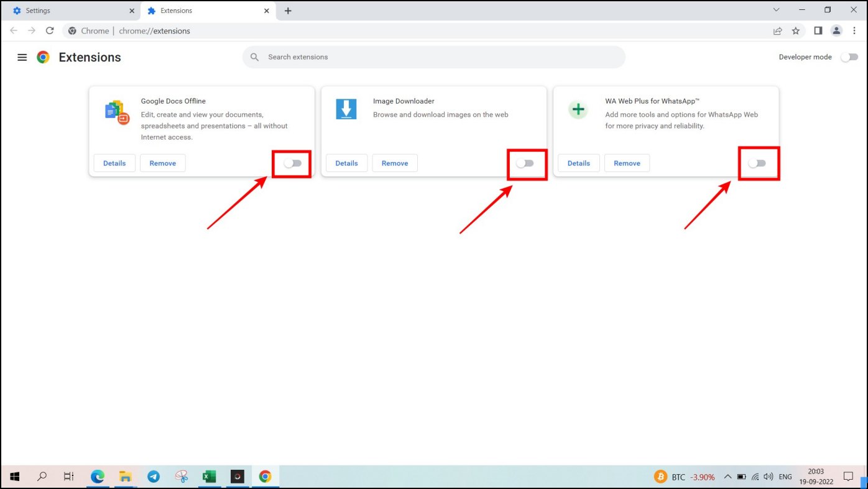This screenshot has width=868, height=489.
Task: Open Details for Image Downloader
Action: tap(346, 163)
